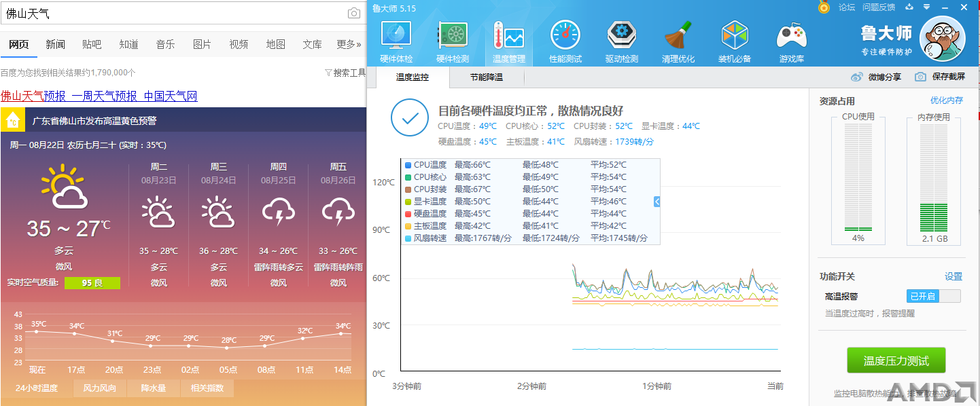This screenshot has width=980, height=406.
Task: Click the 周三 weather forecast icon
Action: coord(218,211)
